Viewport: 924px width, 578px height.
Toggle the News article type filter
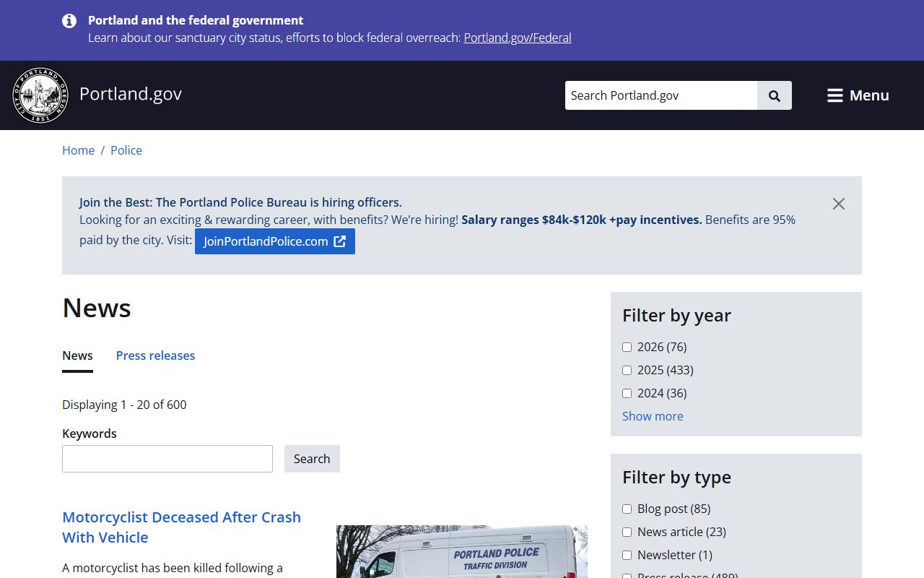tap(627, 532)
